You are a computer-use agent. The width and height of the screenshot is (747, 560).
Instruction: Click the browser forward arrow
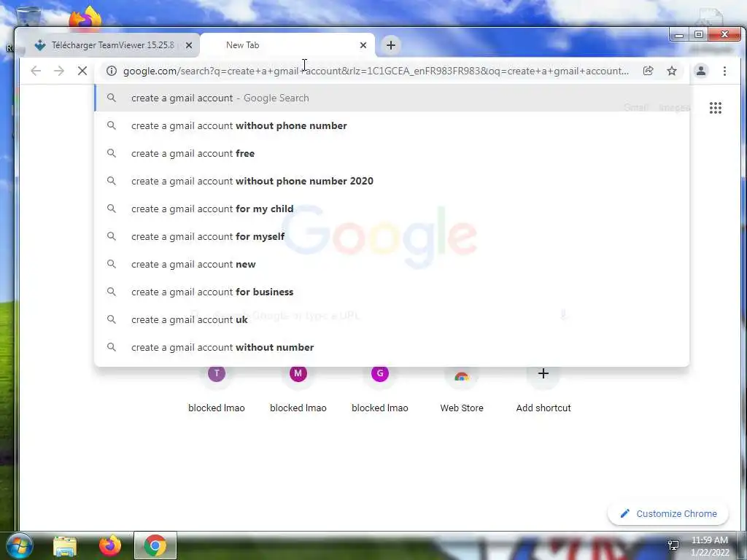59,71
